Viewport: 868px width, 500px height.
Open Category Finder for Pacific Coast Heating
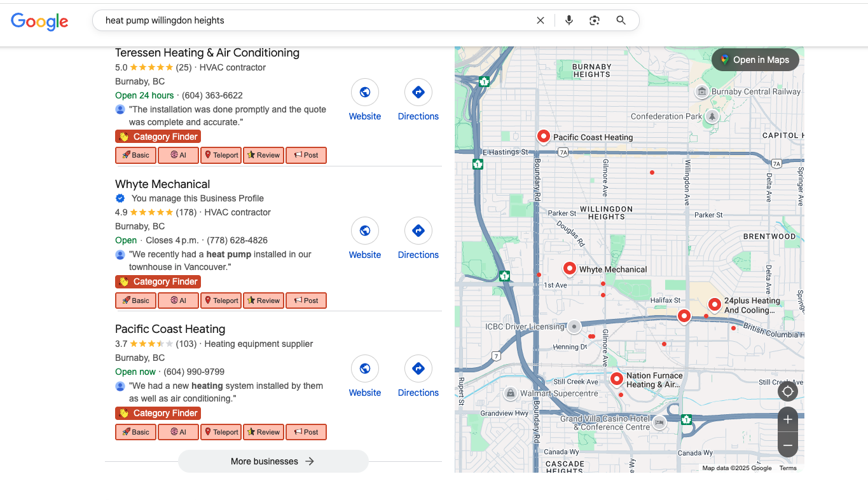[x=158, y=413]
